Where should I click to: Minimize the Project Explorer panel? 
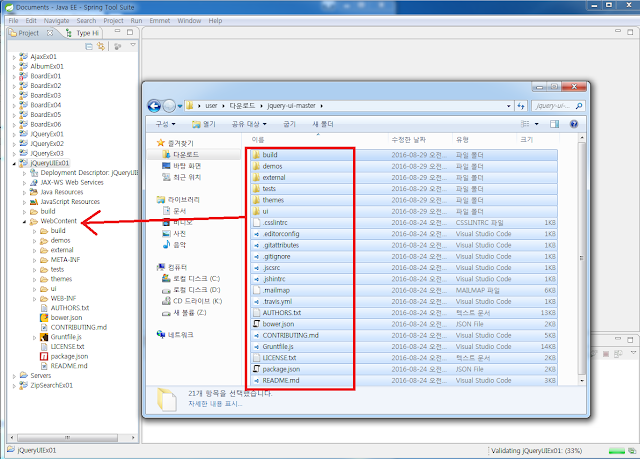[118, 31]
